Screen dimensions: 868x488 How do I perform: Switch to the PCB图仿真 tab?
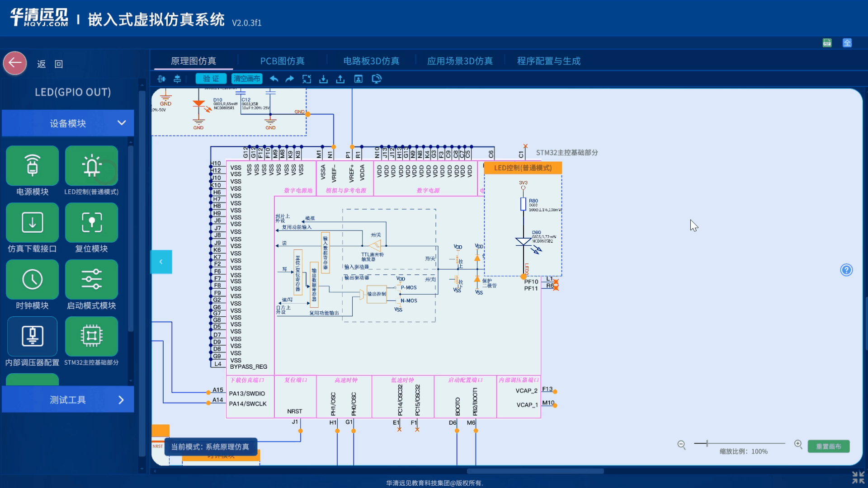(282, 61)
